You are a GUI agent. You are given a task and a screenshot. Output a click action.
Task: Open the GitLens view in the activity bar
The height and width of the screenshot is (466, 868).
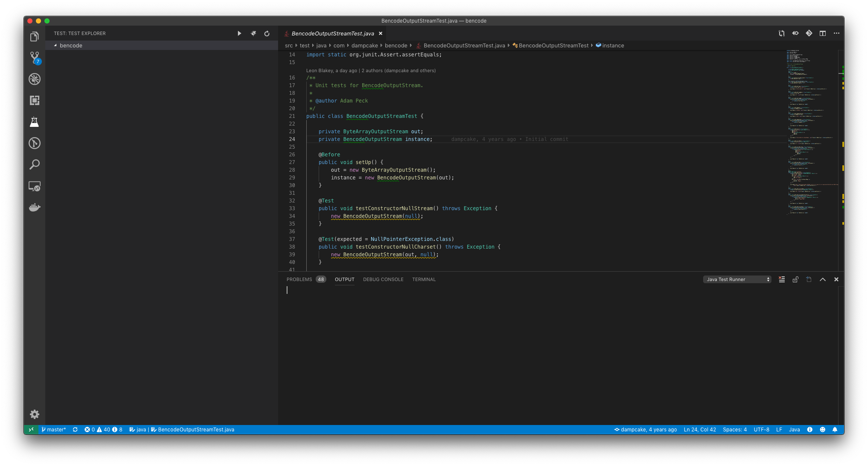tap(35, 143)
